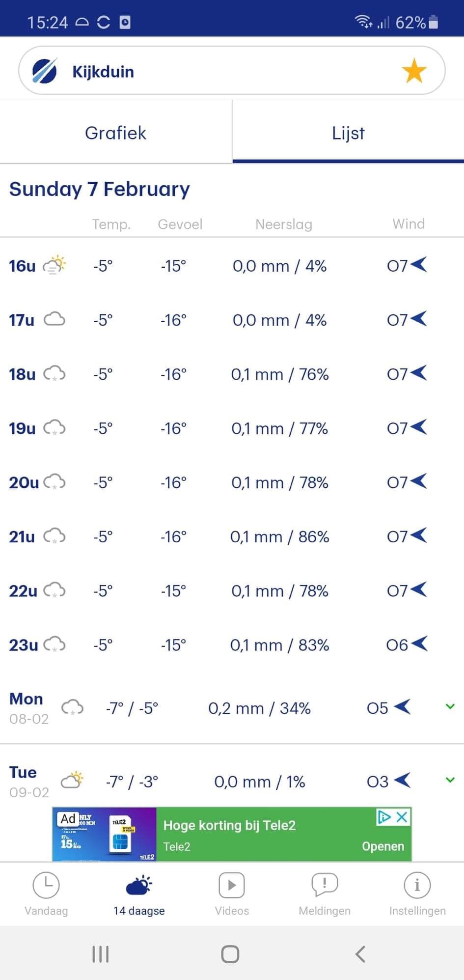Open the Vandaag clock icon
Screen dimensions: 464x980
point(46,885)
